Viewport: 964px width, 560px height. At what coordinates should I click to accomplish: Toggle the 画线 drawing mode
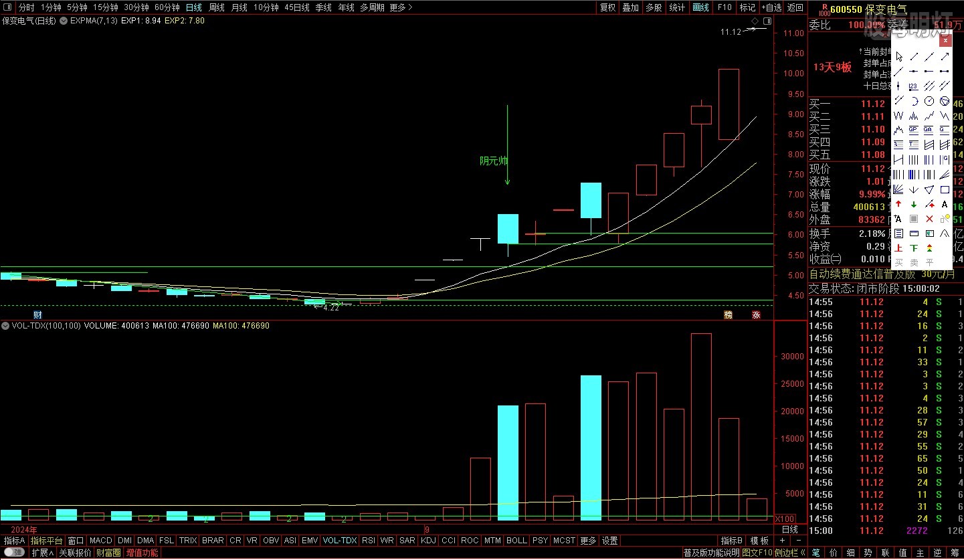[x=700, y=7]
